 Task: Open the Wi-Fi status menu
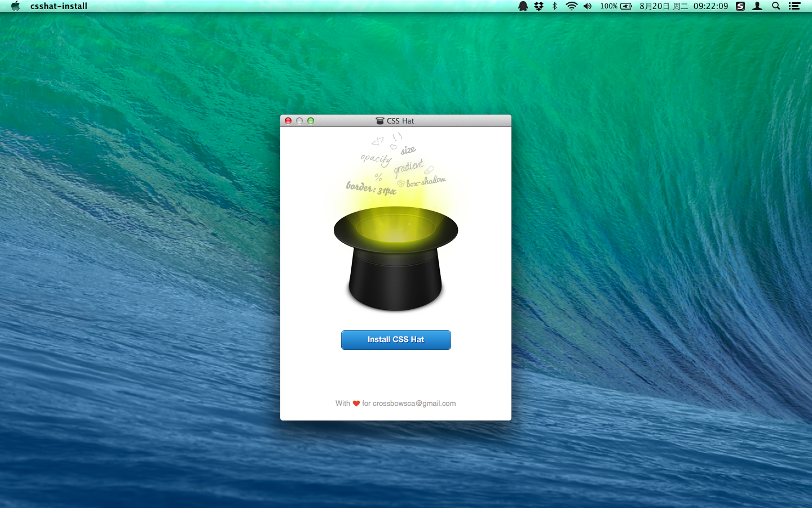[x=571, y=6]
